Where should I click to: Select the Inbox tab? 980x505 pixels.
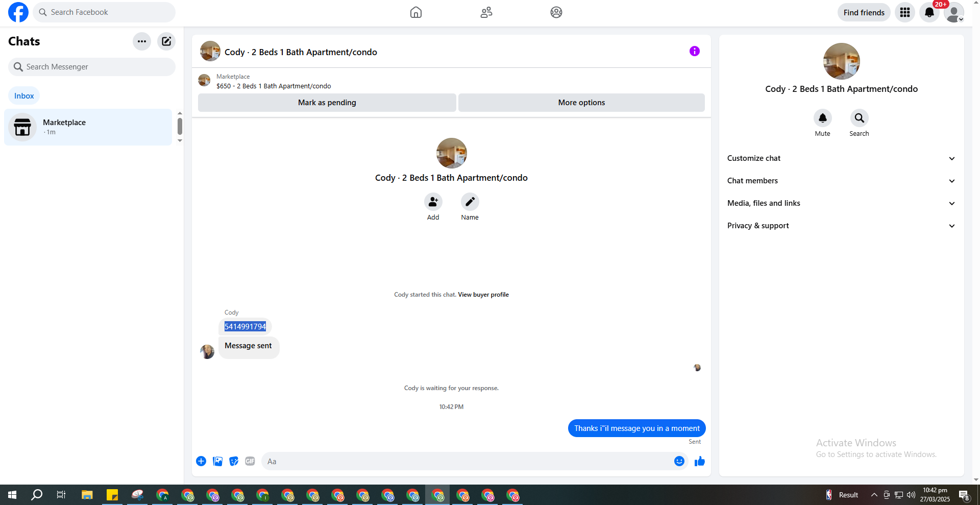[x=24, y=96]
